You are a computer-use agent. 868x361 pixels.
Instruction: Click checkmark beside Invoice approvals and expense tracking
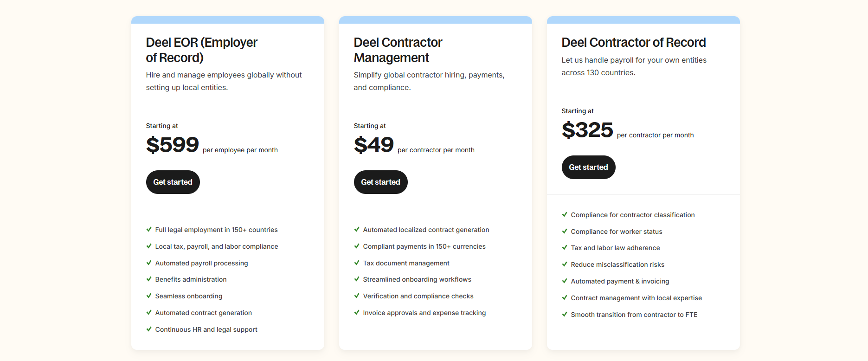[x=357, y=312]
